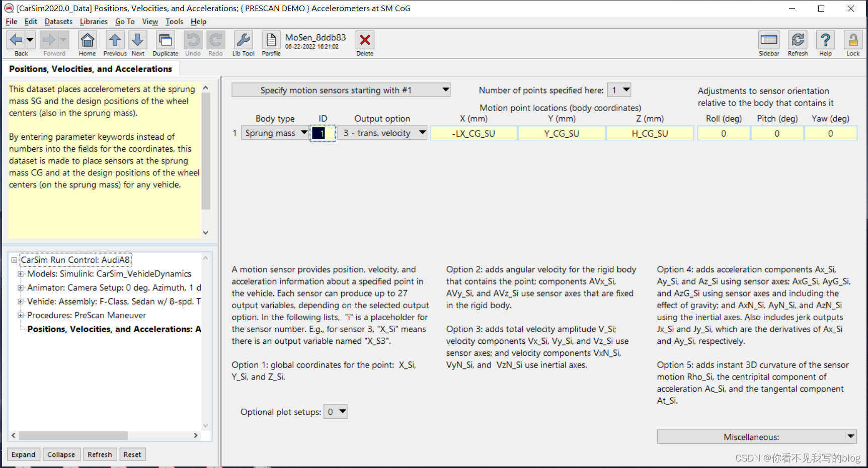The image size is (868, 468).
Task: Select CarSim Run Control: AudiA8 tree item
Action: tap(75, 260)
